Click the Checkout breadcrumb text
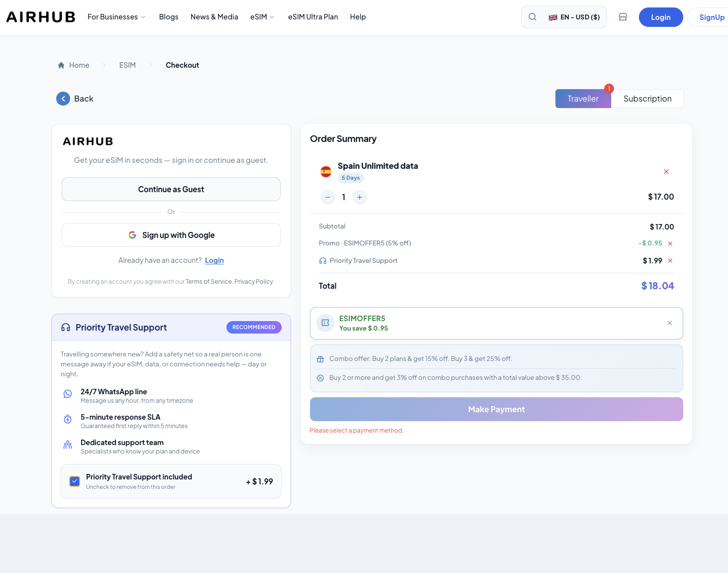The width and height of the screenshot is (728, 573). (182, 65)
